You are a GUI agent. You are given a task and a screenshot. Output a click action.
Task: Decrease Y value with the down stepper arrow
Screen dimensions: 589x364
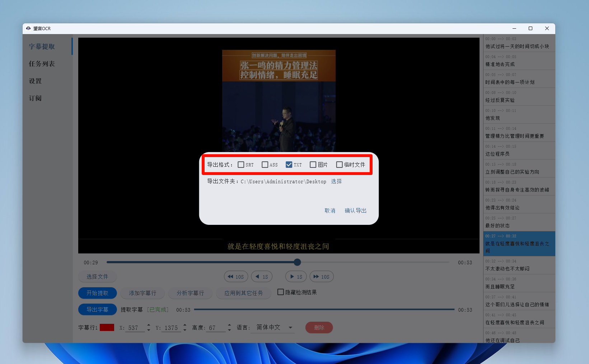coord(185,330)
